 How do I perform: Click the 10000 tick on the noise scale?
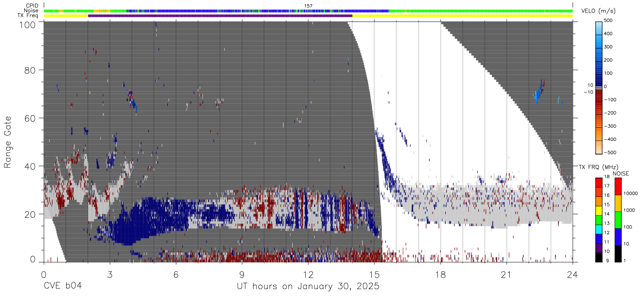630,193
